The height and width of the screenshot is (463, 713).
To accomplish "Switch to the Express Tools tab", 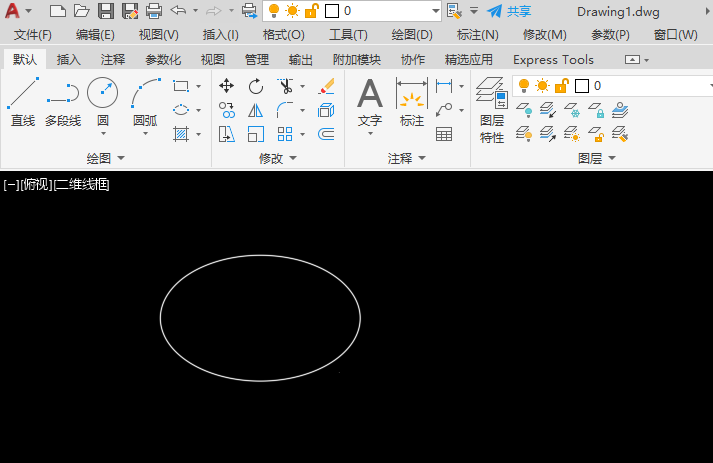I will coord(553,60).
